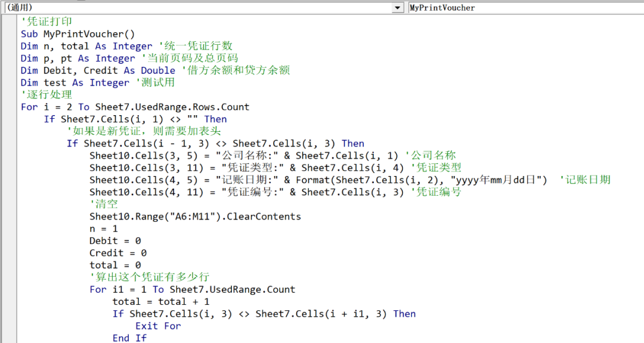Screen dimensions: 644x343
Task: Click the '当前页码及总页码 trailing comment
Action: (190, 58)
